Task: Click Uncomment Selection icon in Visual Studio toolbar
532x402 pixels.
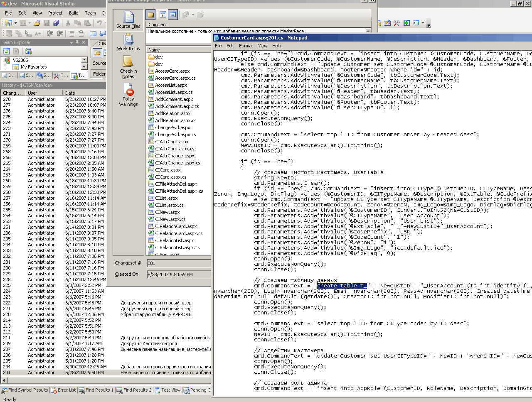Action: (x=81, y=34)
